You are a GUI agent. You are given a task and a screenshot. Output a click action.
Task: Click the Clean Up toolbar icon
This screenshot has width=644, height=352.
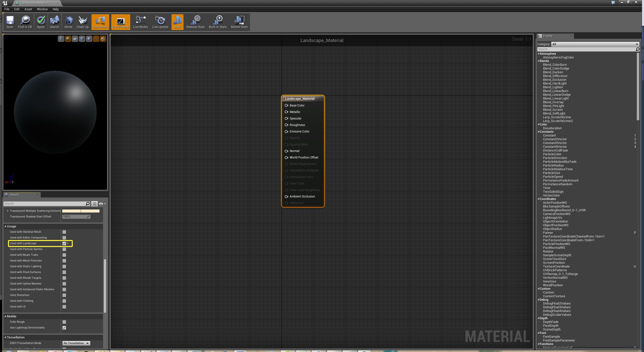click(82, 22)
